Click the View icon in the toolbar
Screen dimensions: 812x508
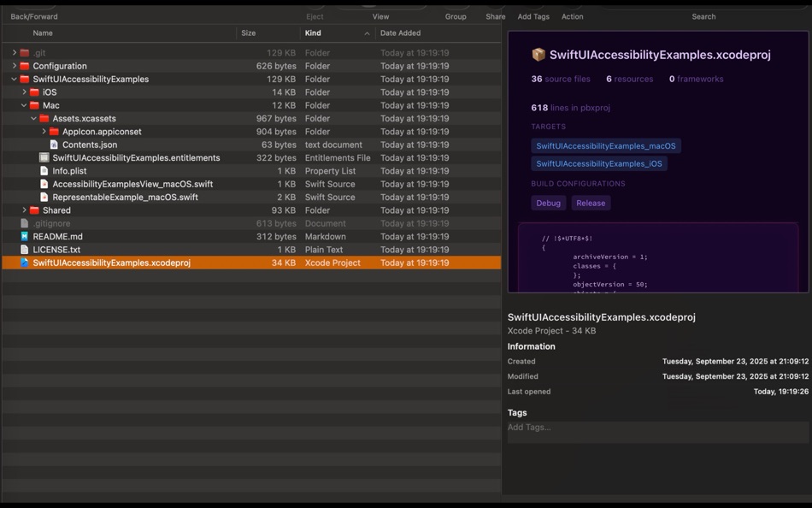[380, 13]
